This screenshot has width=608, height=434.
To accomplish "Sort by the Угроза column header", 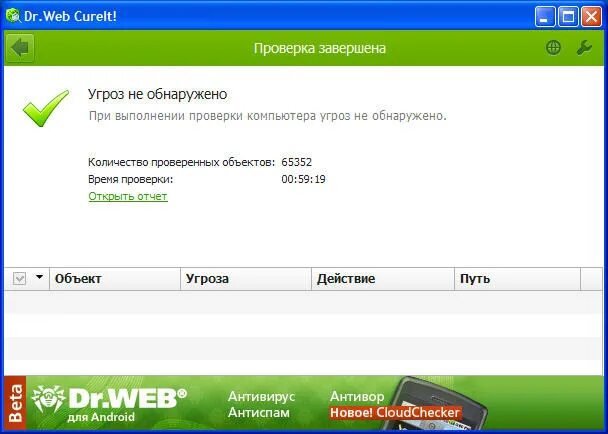I will click(246, 278).
